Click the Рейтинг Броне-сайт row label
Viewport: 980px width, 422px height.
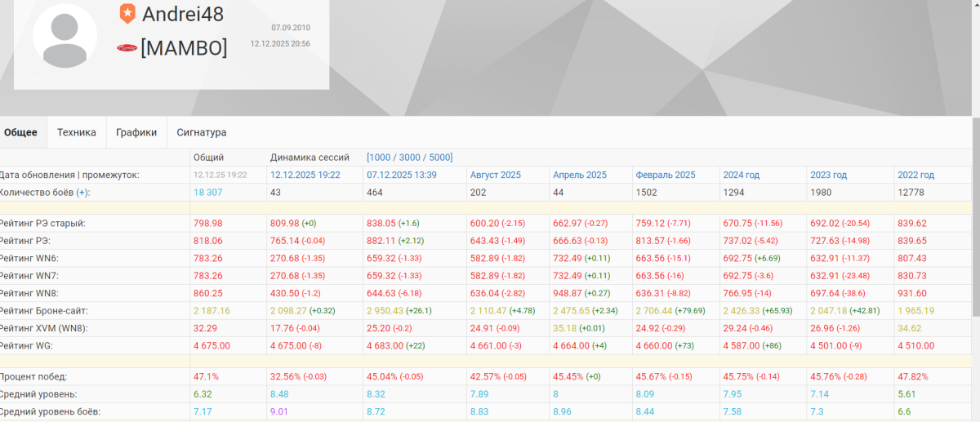[x=43, y=310]
